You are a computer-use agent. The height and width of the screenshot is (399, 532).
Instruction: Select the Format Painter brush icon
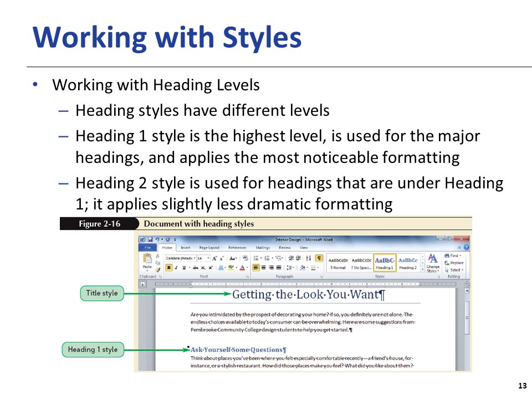click(157, 270)
